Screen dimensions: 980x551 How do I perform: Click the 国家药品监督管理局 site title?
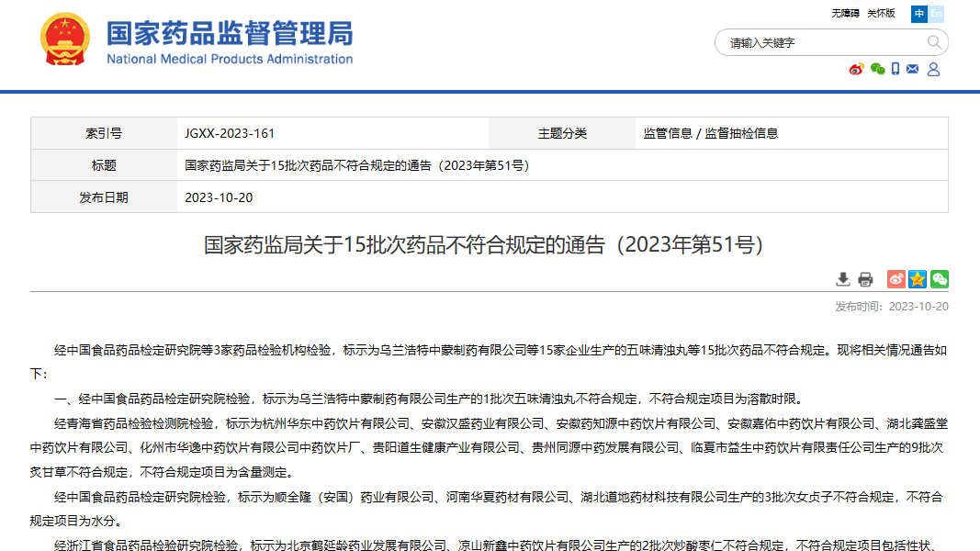click(230, 35)
